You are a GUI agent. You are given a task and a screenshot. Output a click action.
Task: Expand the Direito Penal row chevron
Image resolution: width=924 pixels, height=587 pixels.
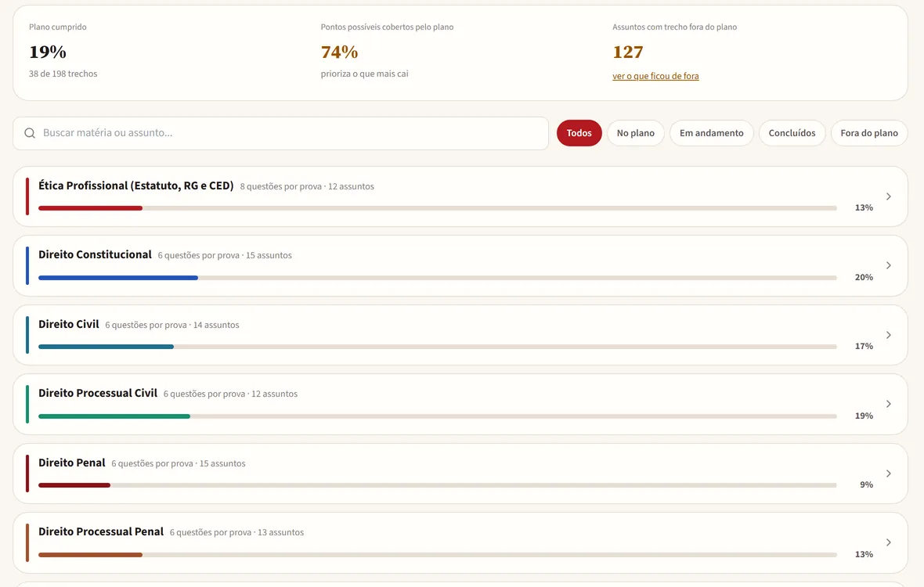point(888,474)
